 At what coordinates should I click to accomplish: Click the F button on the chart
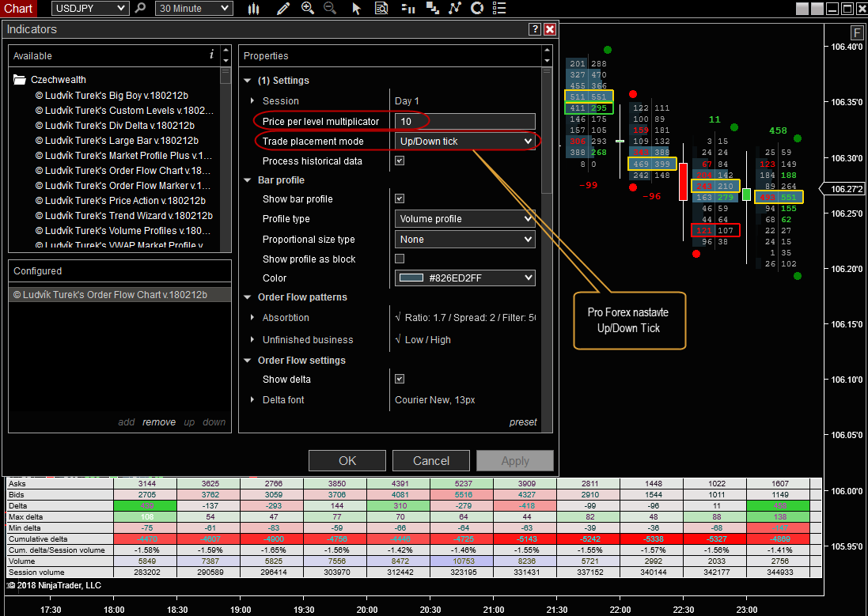(857, 33)
